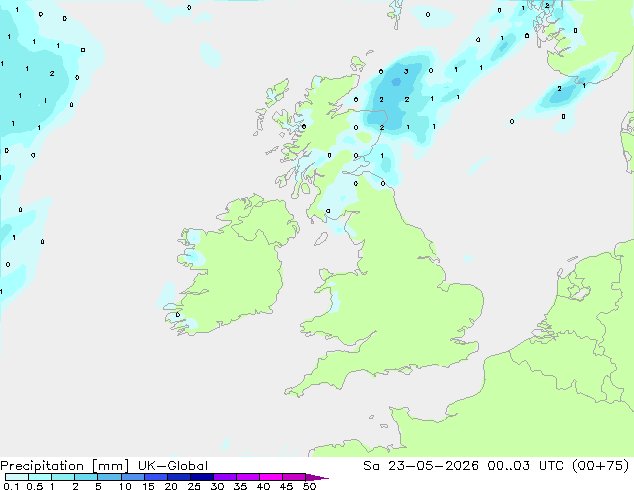Viewport: 634px width, 490px height.
Task: Select the 45–50 mm legend color swatch
Action: (x=294, y=477)
